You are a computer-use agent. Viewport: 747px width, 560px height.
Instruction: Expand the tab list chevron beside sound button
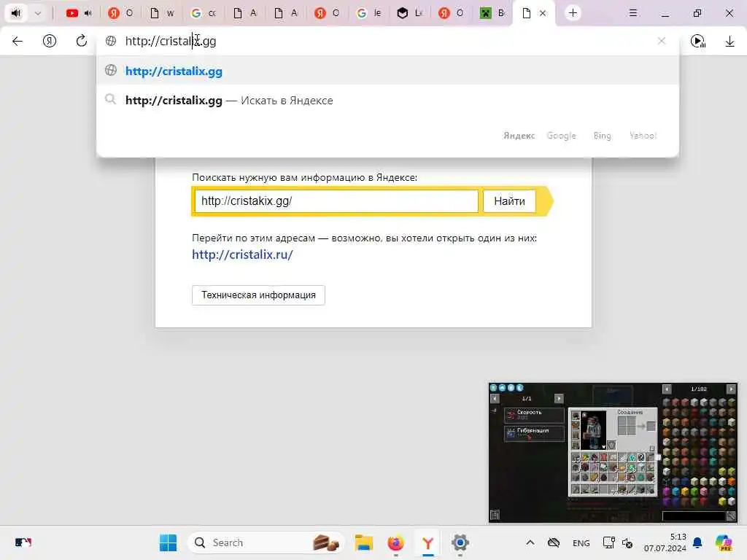[x=38, y=13]
